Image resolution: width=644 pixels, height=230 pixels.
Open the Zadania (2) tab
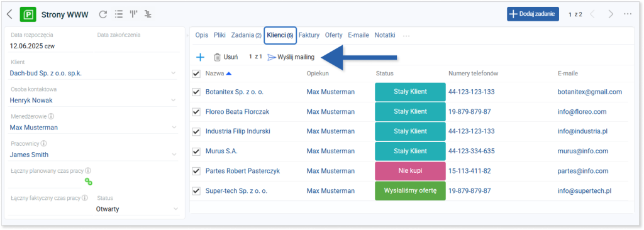(246, 35)
